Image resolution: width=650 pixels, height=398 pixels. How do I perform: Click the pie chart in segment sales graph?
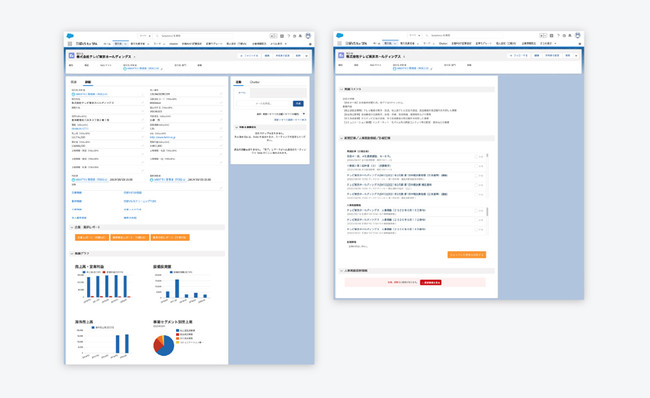click(x=164, y=345)
